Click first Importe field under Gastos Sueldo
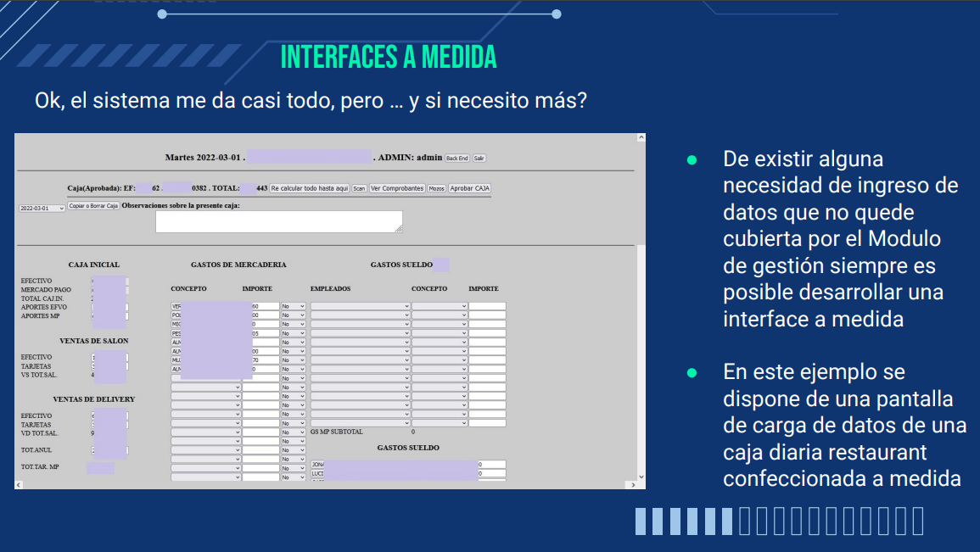This screenshot has height=552, width=980. click(x=487, y=306)
